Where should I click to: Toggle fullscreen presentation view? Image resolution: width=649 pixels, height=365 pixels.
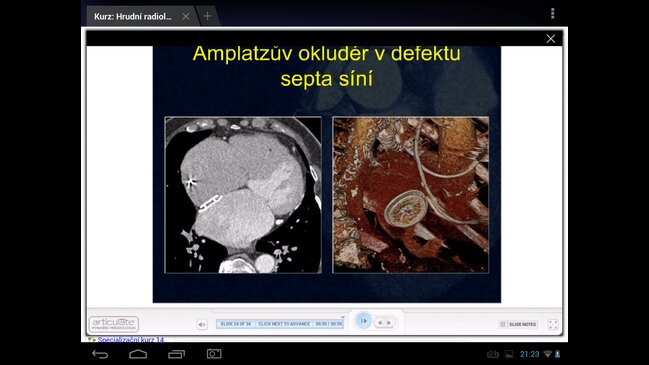click(x=553, y=324)
